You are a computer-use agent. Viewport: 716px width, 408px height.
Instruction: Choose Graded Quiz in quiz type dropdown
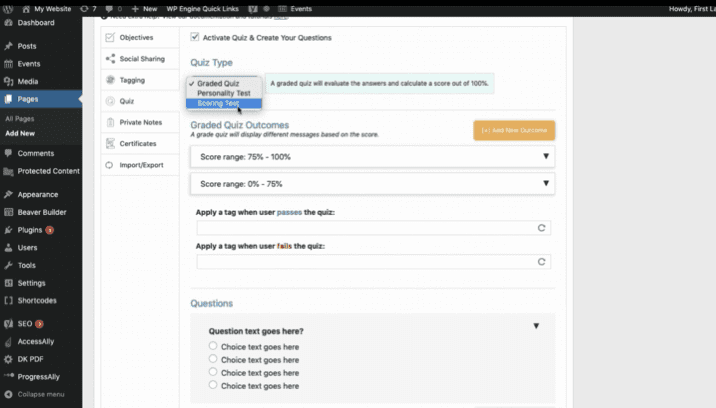224,83
